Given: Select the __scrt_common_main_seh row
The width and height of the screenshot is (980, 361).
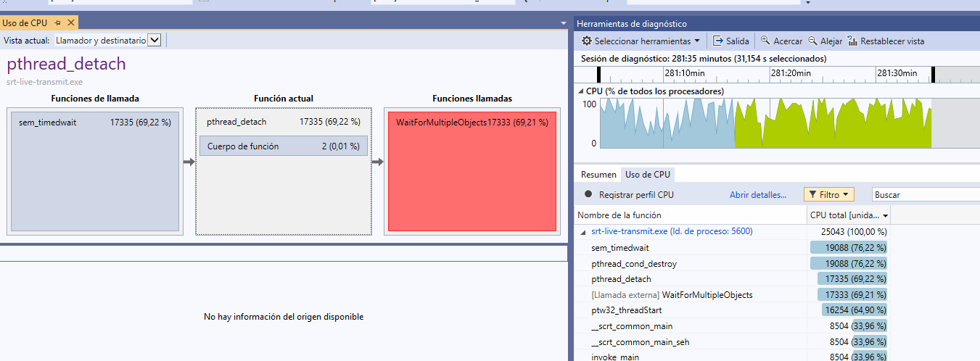Looking at the screenshot, I should (733, 341).
